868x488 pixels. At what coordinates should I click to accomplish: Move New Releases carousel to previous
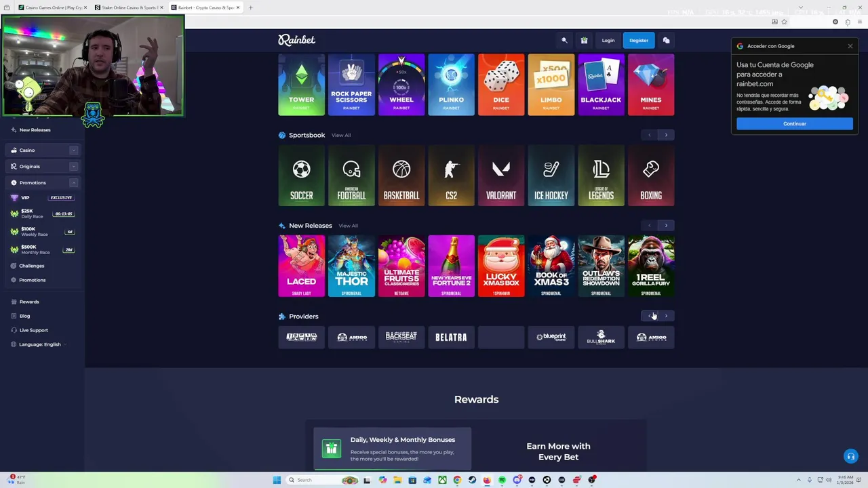tap(649, 225)
